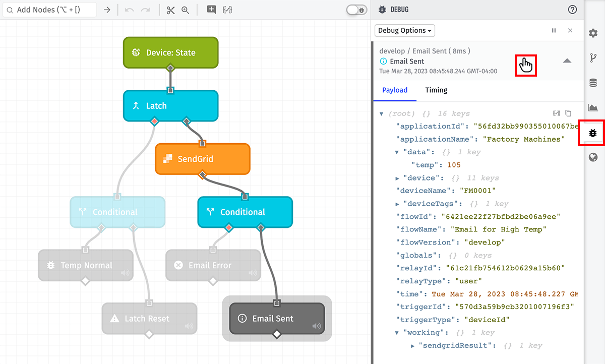Click the "develop" flowVersion value
Image resolution: width=605 pixels, height=364 pixels.
[485, 242]
